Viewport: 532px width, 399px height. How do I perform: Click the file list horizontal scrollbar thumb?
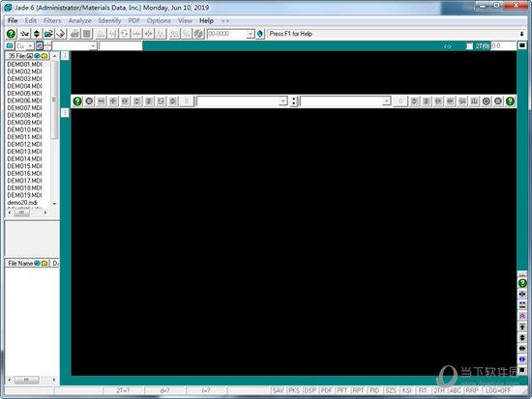[x=21, y=213]
